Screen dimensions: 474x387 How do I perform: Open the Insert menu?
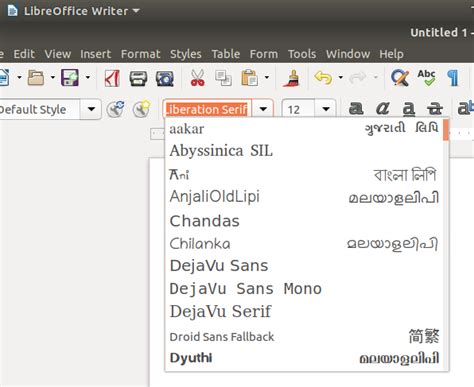tap(95, 54)
